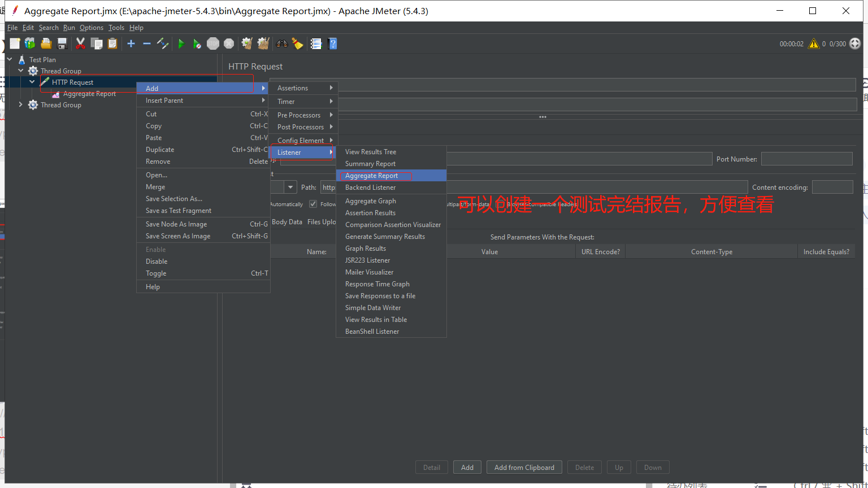Click the Delete parameter button
The width and height of the screenshot is (868, 488).
(x=585, y=468)
